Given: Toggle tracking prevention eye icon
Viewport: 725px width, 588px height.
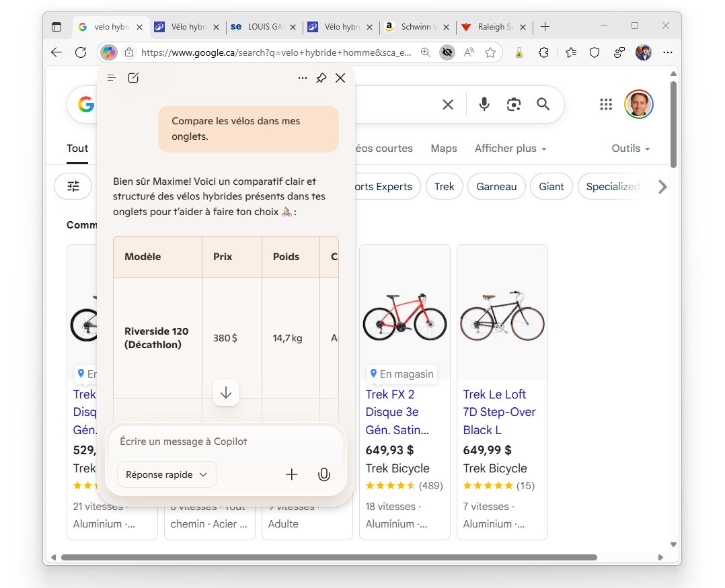Looking at the screenshot, I should pos(447,52).
